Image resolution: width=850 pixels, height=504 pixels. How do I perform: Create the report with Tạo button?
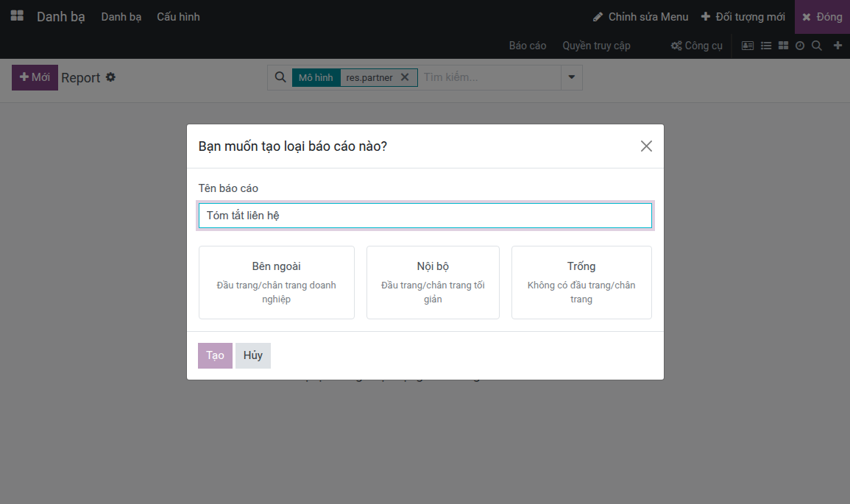click(215, 355)
